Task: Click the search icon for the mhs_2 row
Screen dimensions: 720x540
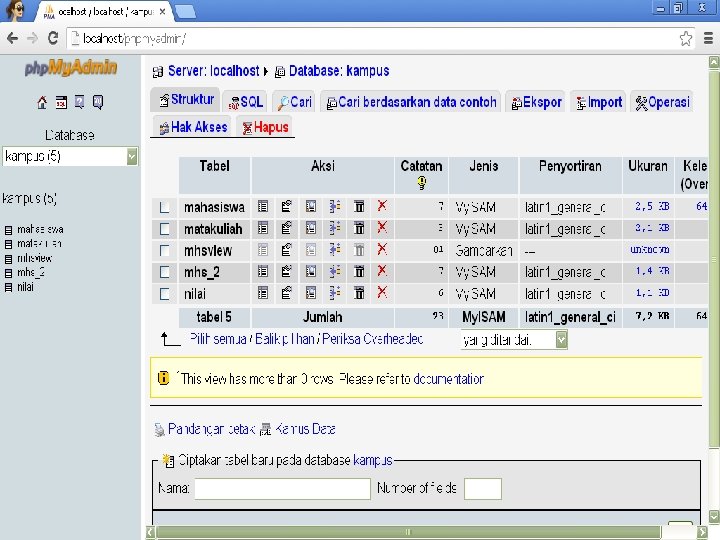Action: pyautogui.click(x=311, y=271)
